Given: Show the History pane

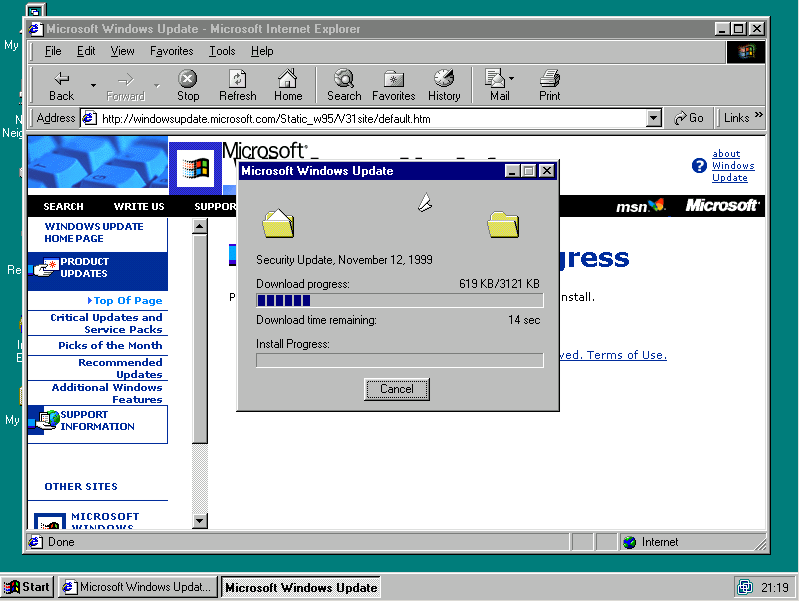Looking at the screenshot, I should tap(444, 85).
